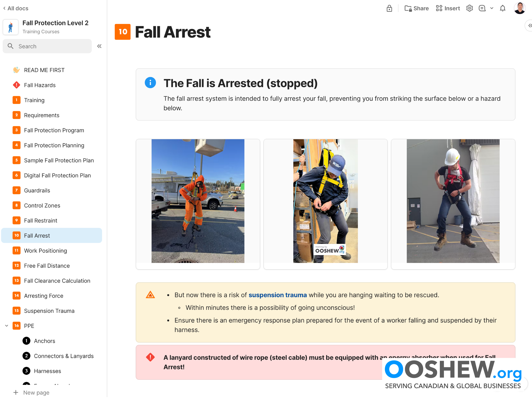Go back to All docs
This screenshot has height=399, width=532.
click(16, 8)
